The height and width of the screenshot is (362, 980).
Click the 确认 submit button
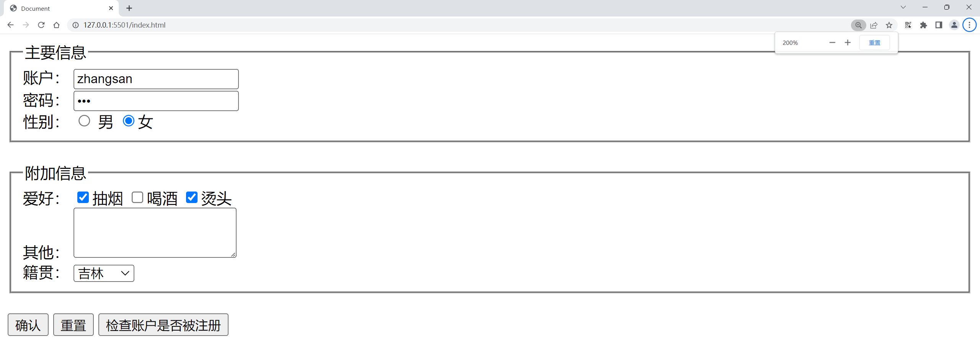coord(28,325)
